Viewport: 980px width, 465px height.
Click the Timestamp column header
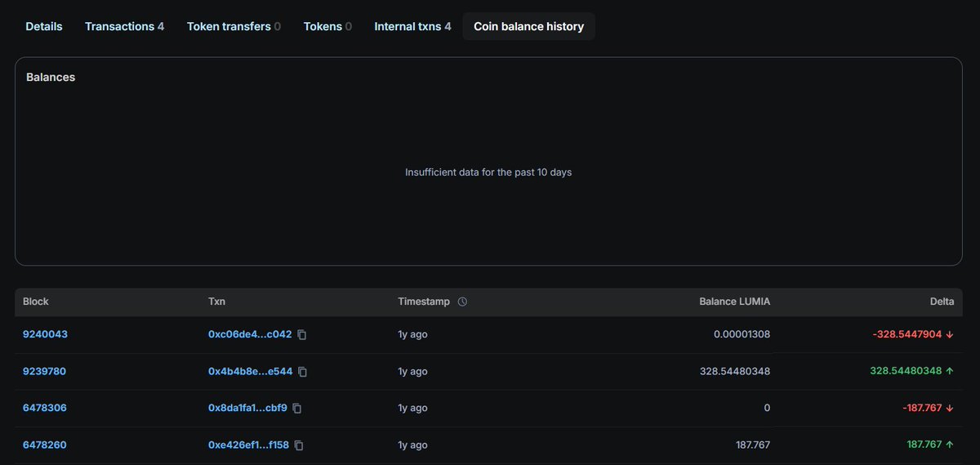424,302
